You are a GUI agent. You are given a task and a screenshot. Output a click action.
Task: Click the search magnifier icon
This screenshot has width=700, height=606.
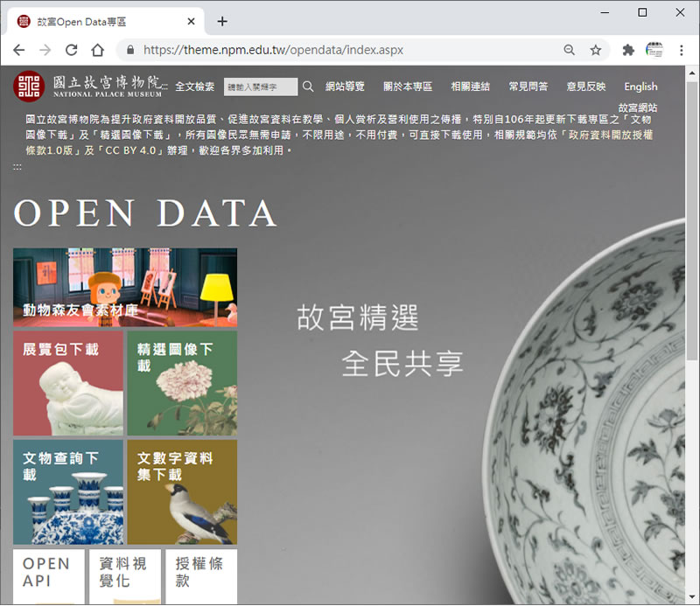point(308,87)
